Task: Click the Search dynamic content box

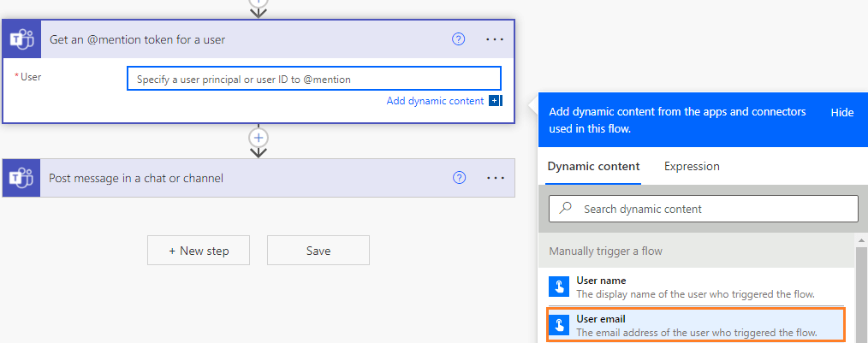Action: (704, 209)
